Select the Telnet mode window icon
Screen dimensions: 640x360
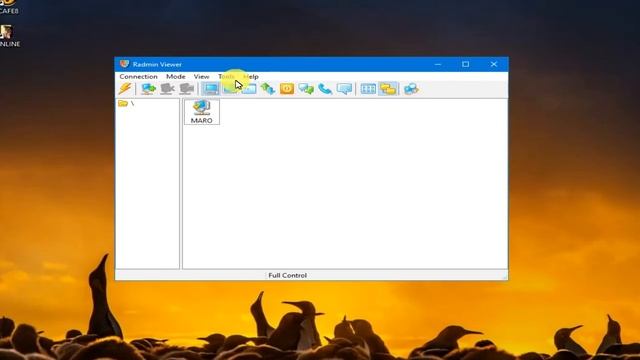coord(249,89)
